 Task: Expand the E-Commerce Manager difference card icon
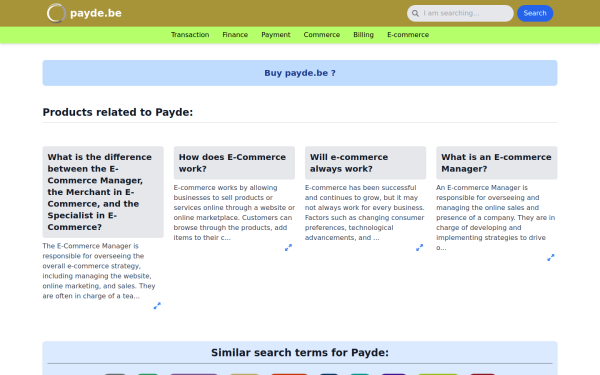point(157,306)
